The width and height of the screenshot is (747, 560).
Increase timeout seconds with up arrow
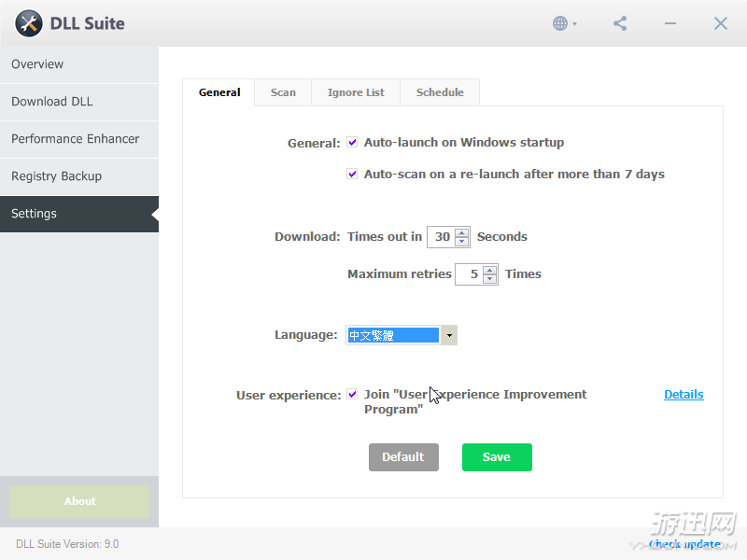[x=461, y=232]
